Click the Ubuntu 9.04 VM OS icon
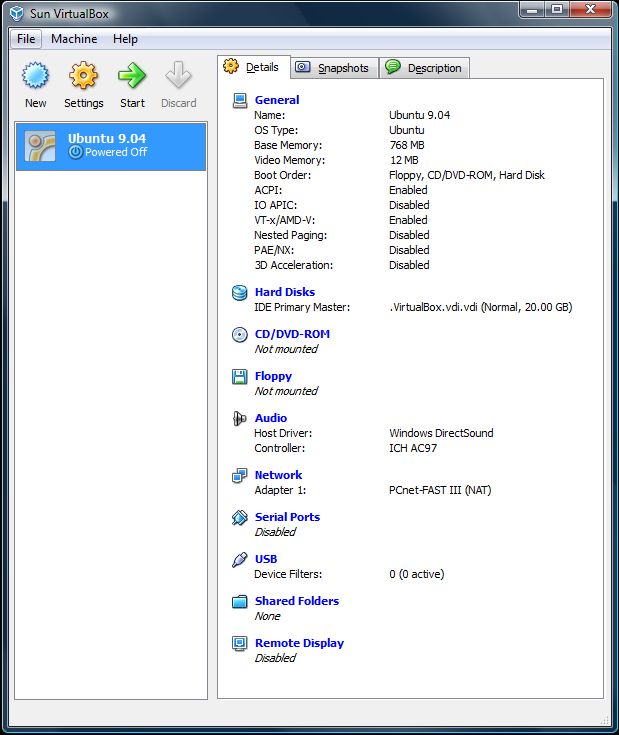The height and width of the screenshot is (735, 619). [x=40, y=146]
